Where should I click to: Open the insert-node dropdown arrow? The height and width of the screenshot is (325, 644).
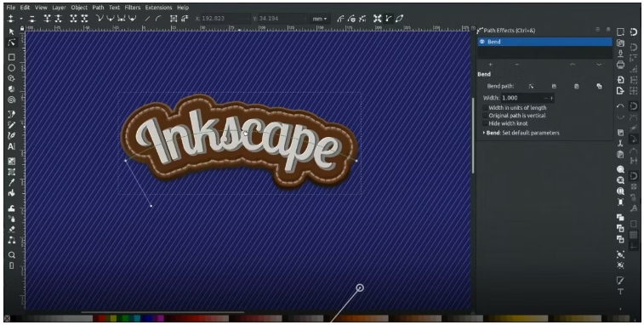point(21,19)
